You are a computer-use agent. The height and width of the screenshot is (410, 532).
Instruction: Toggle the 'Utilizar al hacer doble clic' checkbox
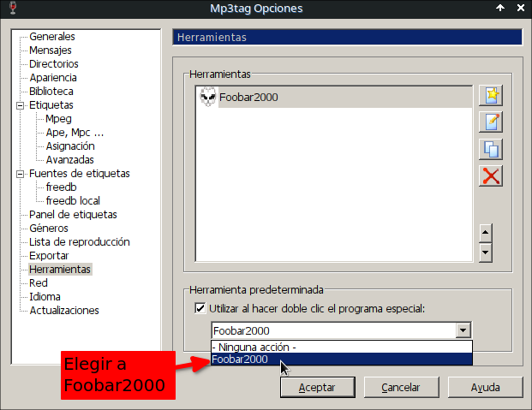tap(200, 308)
